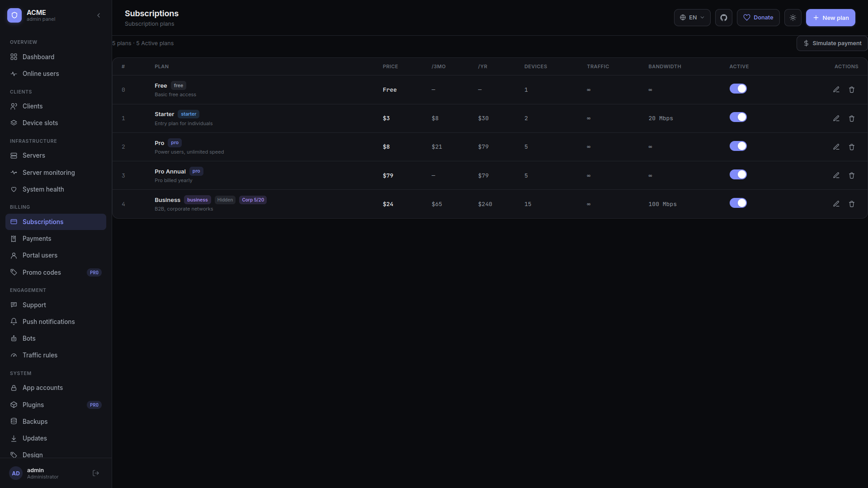Viewport: 868px width, 488px height.
Task: Click the App accounts lock icon
Action: coord(14,388)
